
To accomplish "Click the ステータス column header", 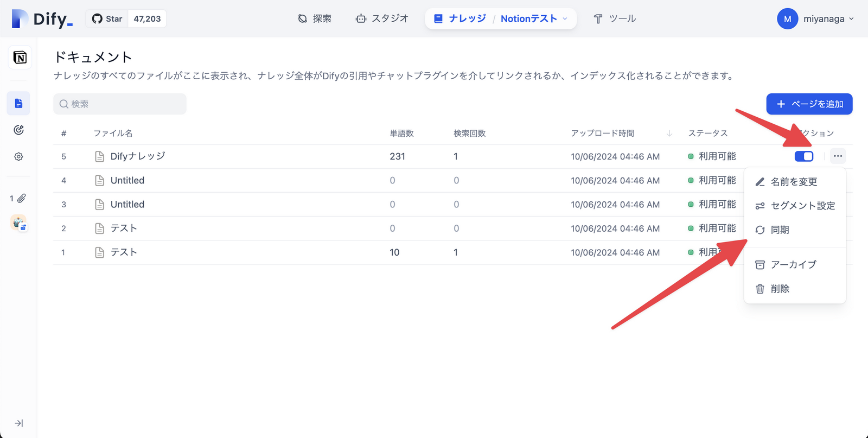I will click(708, 133).
